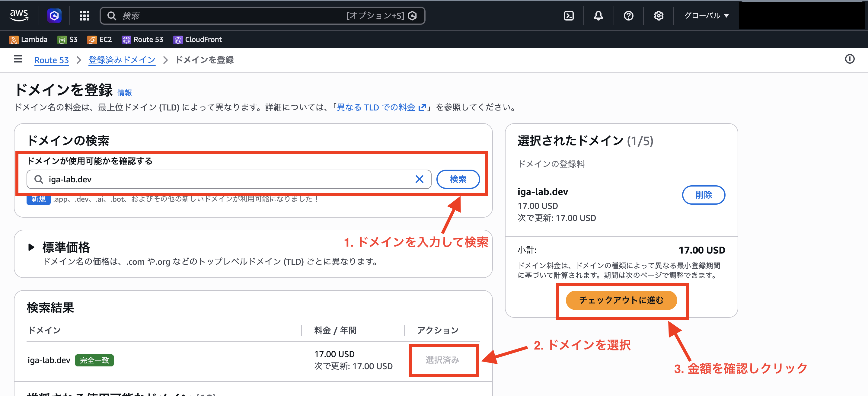Open the グローバル region dropdown

[707, 15]
